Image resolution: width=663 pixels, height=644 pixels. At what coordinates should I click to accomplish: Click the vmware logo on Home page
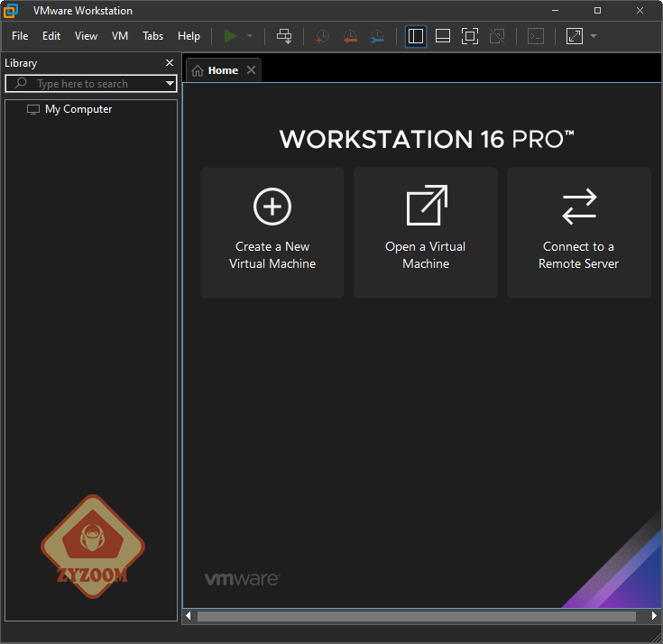[243, 579]
